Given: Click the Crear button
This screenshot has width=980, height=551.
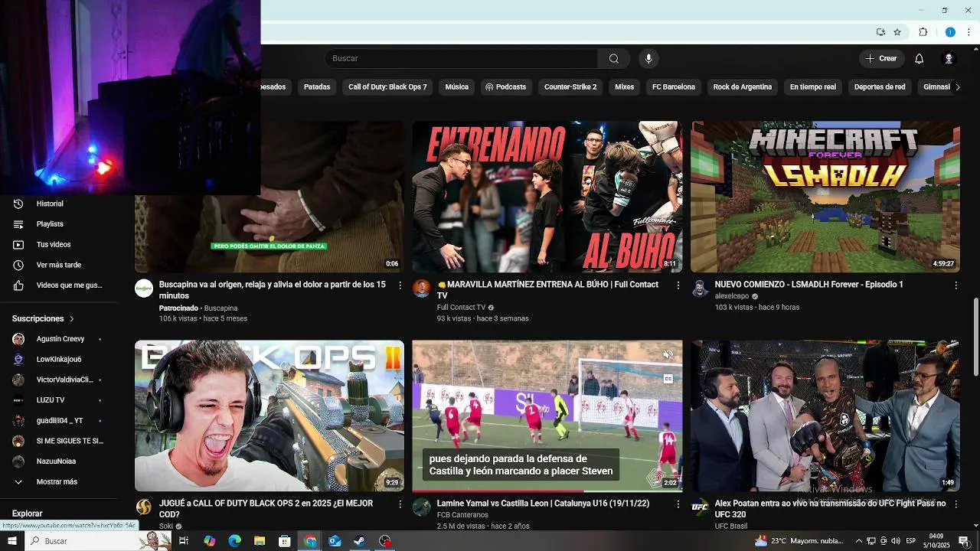Looking at the screenshot, I should [881, 59].
